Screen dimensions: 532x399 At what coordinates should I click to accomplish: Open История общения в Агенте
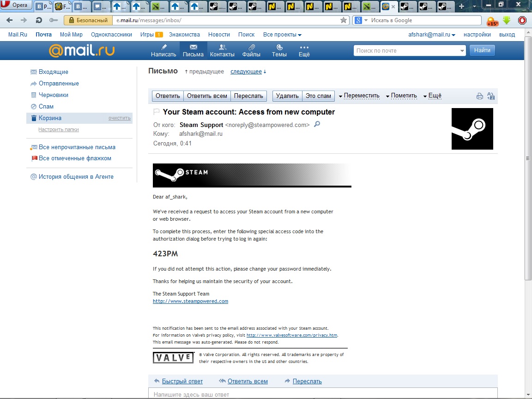click(76, 177)
